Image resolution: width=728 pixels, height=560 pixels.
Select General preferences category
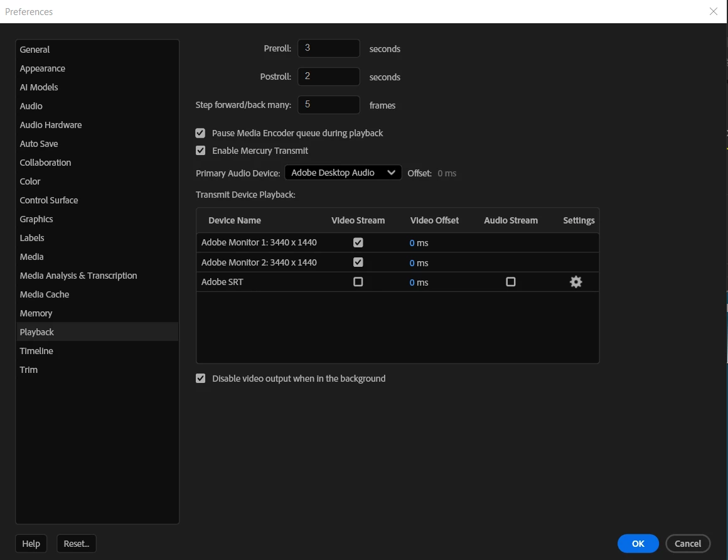(x=97, y=50)
